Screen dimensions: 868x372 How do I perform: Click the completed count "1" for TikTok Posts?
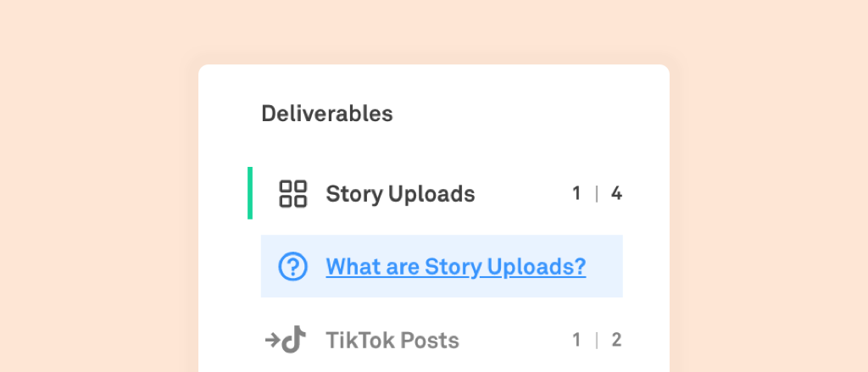coord(576,341)
